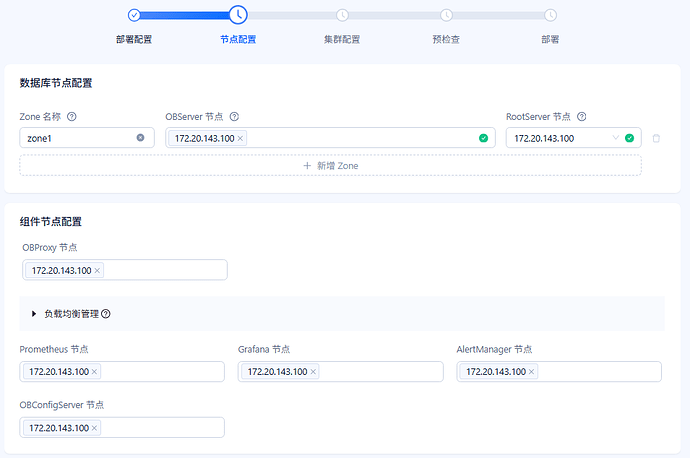The image size is (690, 458).
Task: Remove the Grafana node IP tag
Action: tap(313, 372)
